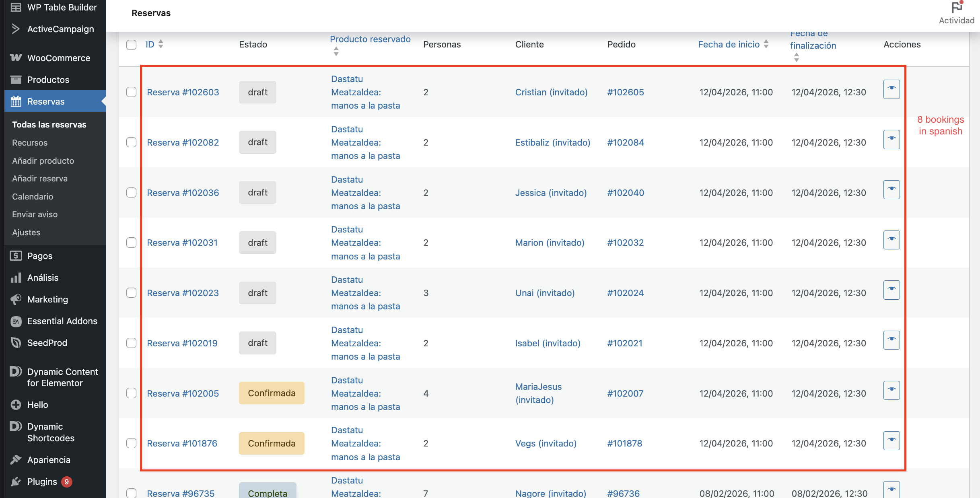Open the Activity flag icon
This screenshot has height=498, width=980.
click(957, 7)
